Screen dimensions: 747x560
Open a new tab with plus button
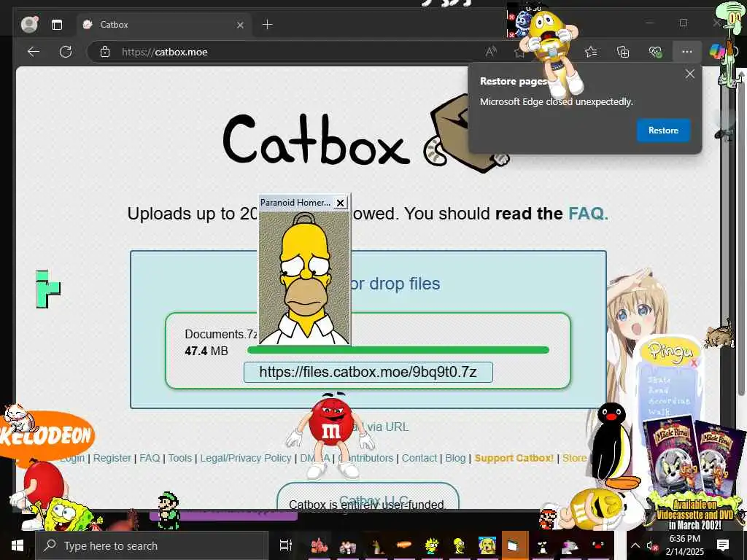(x=268, y=24)
